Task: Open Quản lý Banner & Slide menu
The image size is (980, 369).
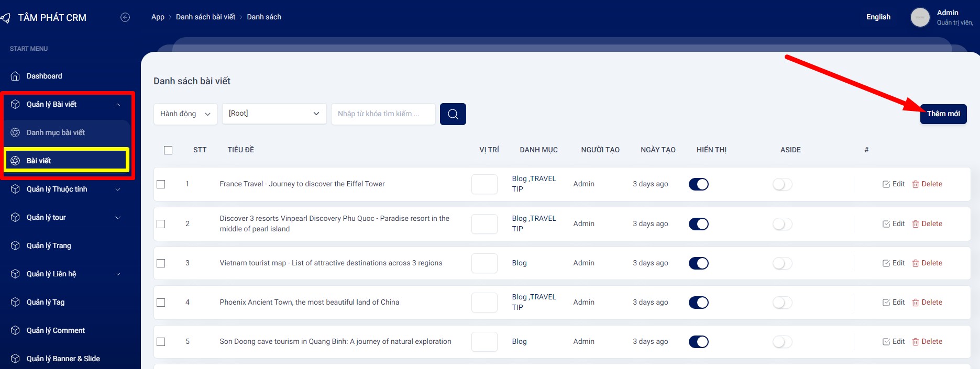Action: click(x=63, y=359)
